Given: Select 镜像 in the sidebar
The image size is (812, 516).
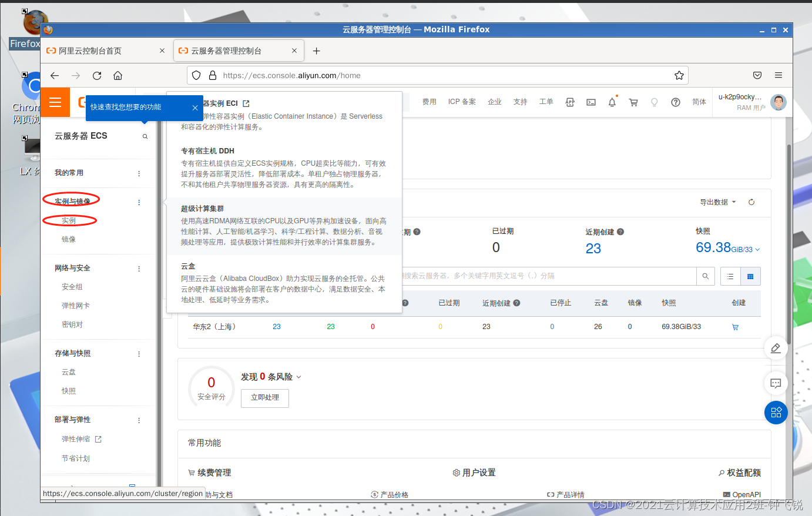Looking at the screenshot, I should click(69, 240).
